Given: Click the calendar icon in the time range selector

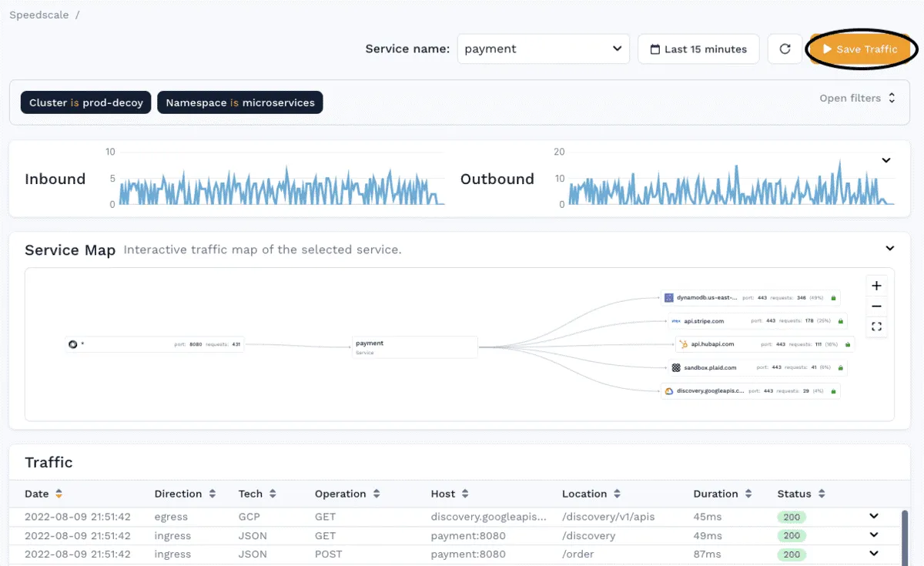Looking at the screenshot, I should (x=657, y=49).
